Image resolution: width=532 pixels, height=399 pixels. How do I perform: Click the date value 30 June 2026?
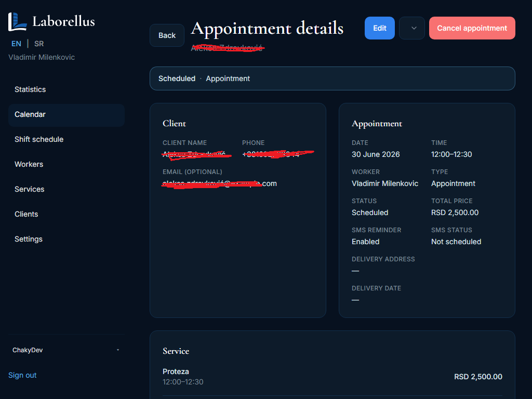pos(376,154)
